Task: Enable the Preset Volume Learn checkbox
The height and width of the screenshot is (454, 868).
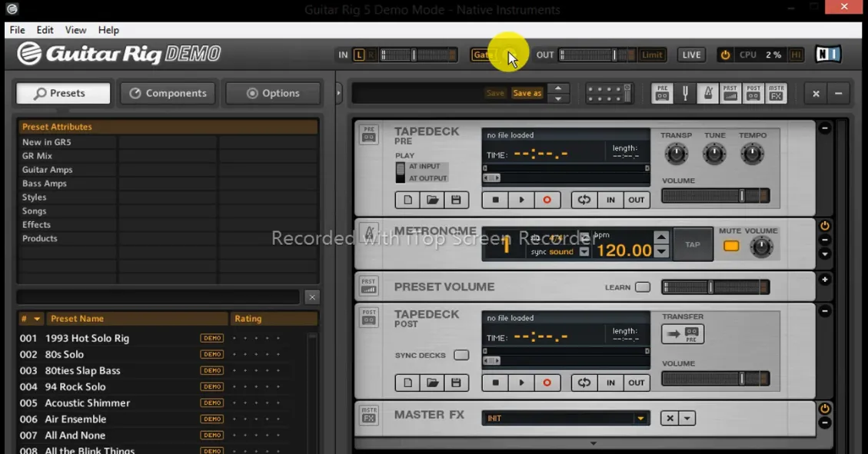Action: (643, 287)
